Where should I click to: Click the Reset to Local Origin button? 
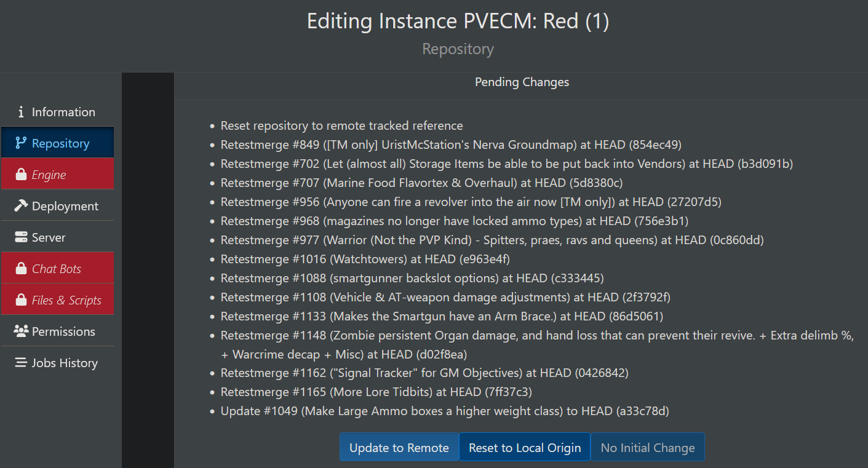[525, 448]
